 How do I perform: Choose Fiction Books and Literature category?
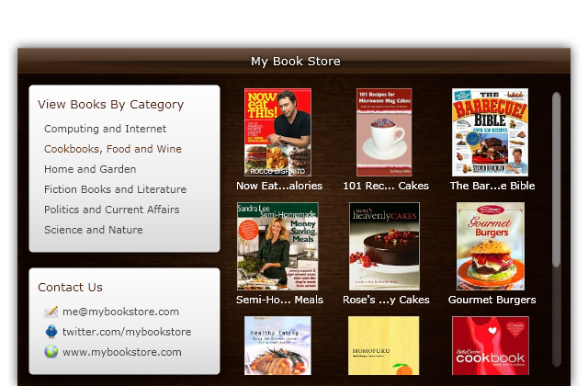[115, 189]
